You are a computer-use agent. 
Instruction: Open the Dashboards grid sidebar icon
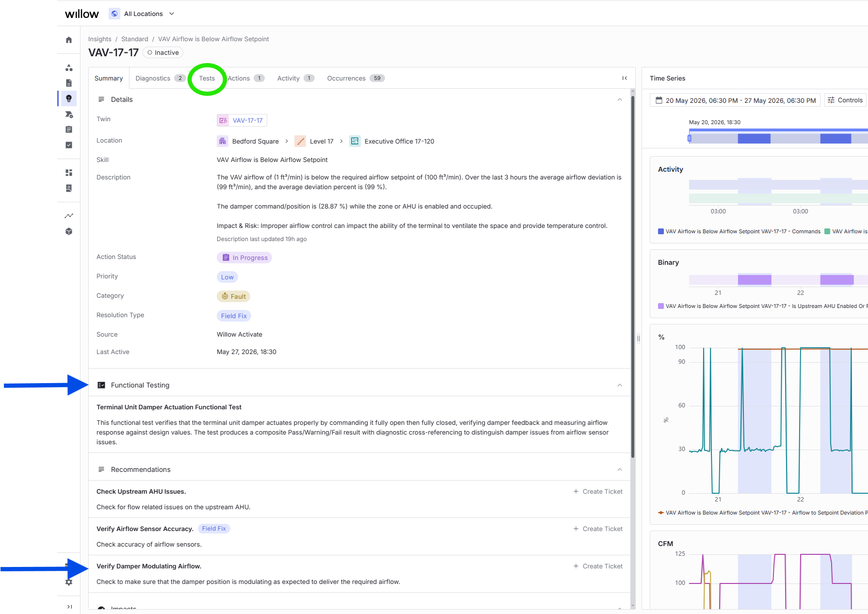[x=69, y=173]
